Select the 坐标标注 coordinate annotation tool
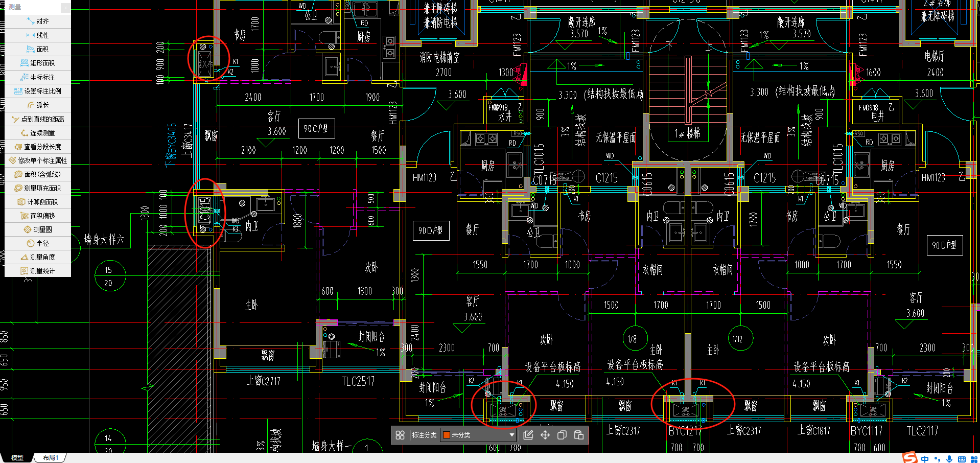 38,77
